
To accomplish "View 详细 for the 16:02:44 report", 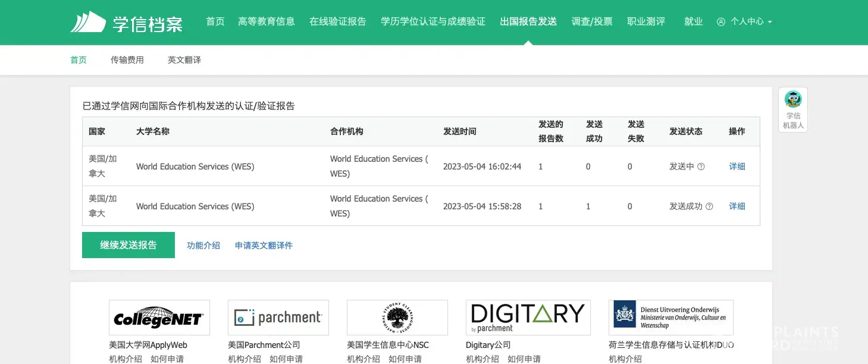I will pyautogui.click(x=737, y=167).
